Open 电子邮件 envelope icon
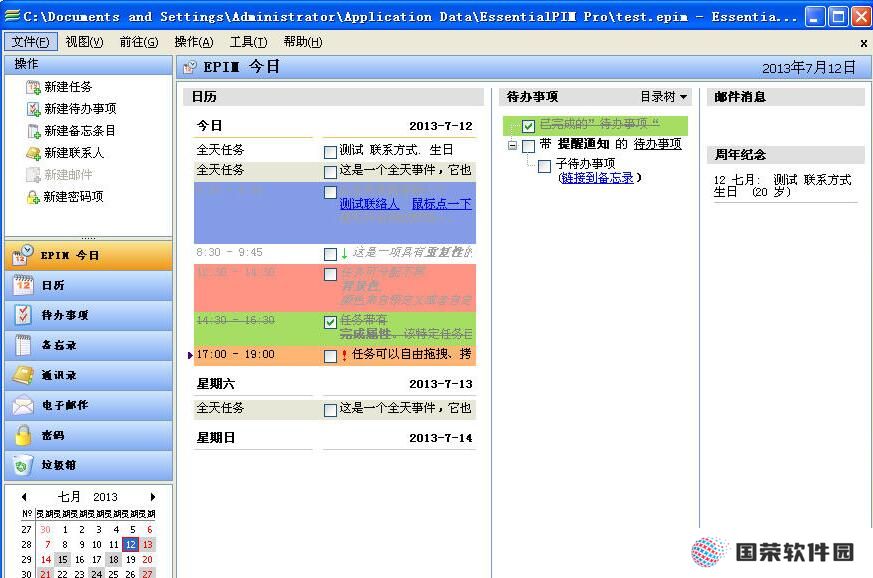 22,405
